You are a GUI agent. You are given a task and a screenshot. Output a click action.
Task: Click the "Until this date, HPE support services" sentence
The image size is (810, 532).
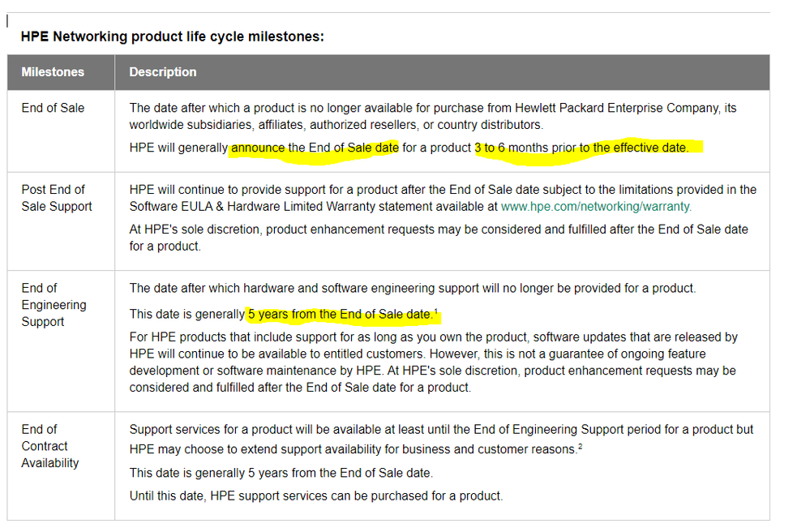pyautogui.click(x=316, y=496)
